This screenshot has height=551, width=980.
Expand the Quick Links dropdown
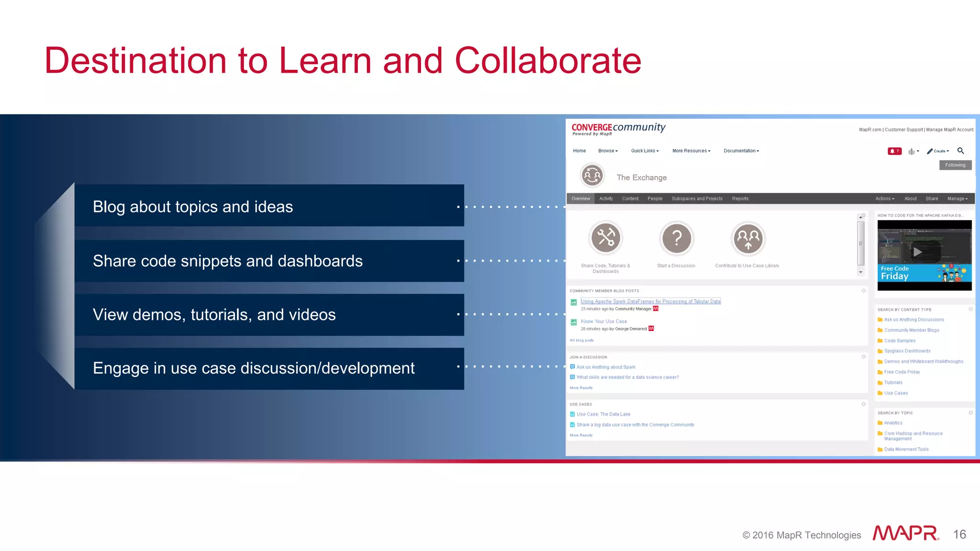pos(645,151)
